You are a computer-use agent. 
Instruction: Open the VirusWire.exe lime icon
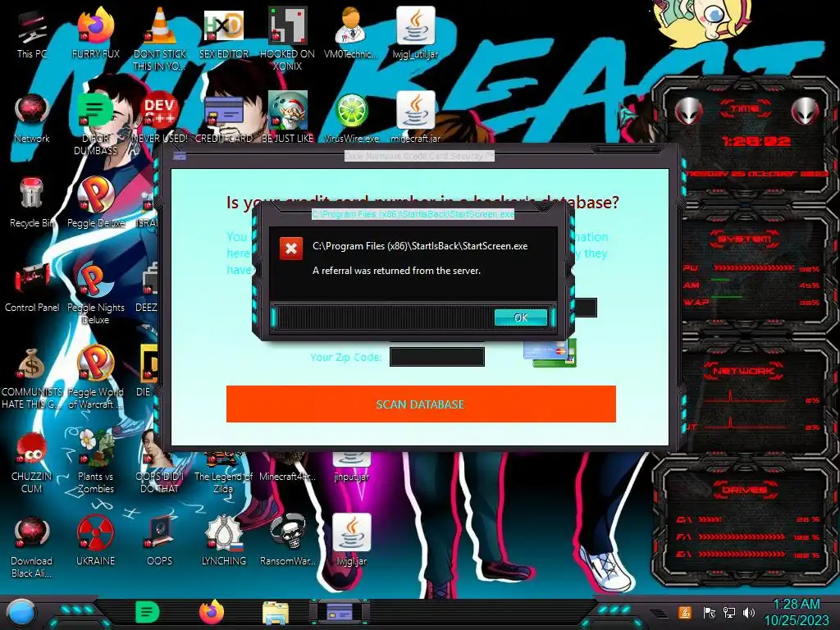pos(351,118)
